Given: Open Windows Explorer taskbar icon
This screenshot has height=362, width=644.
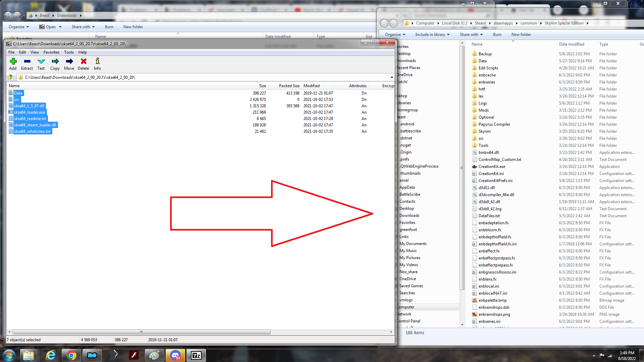Looking at the screenshot, I should 29,355.
